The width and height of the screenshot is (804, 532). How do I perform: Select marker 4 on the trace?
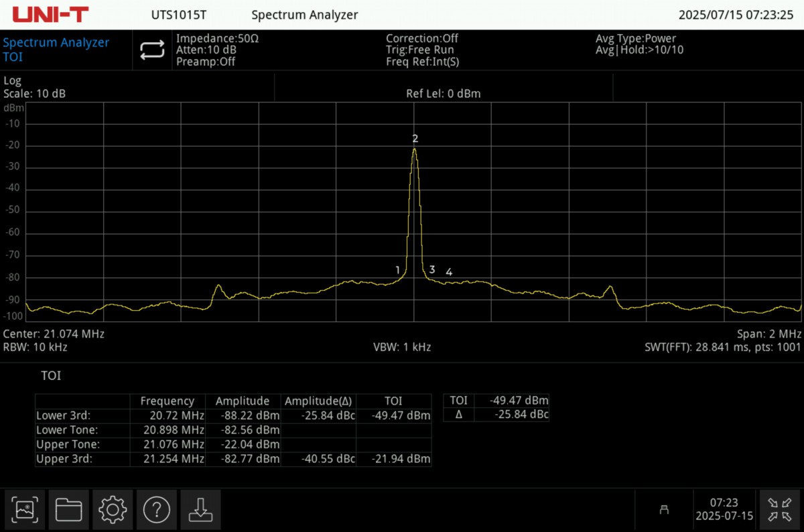tap(449, 272)
